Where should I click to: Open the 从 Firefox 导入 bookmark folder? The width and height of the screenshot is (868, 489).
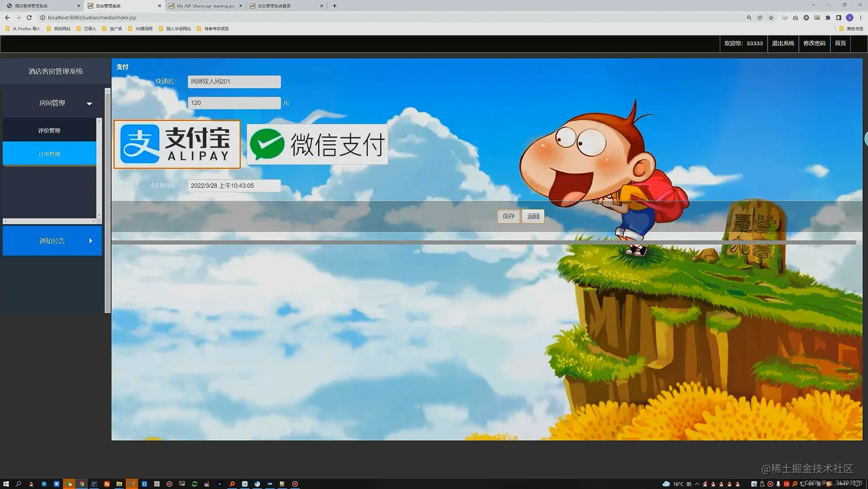pyautogui.click(x=23, y=29)
